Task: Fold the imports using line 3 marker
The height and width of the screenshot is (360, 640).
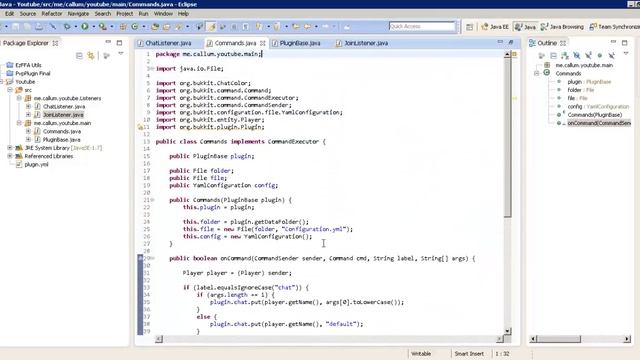Action: click(152, 69)
